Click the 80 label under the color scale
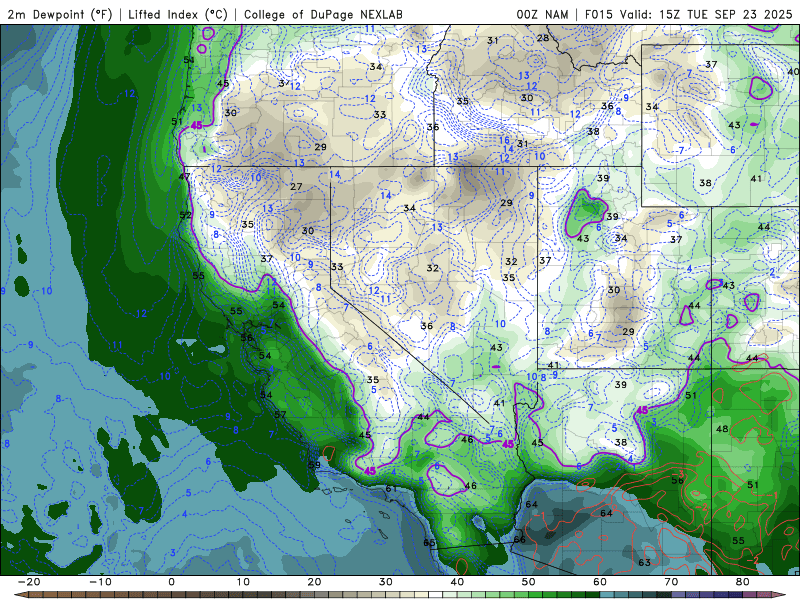 743,582
